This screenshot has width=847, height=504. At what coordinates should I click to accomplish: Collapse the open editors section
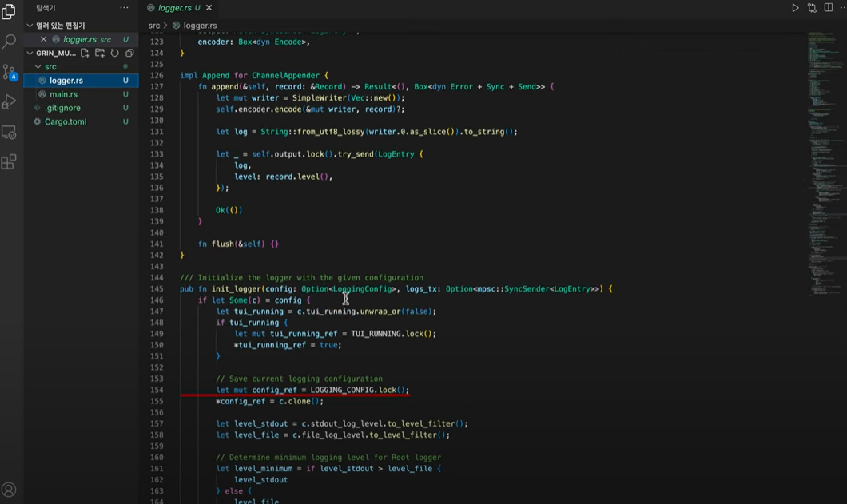[x=30, y=26]
